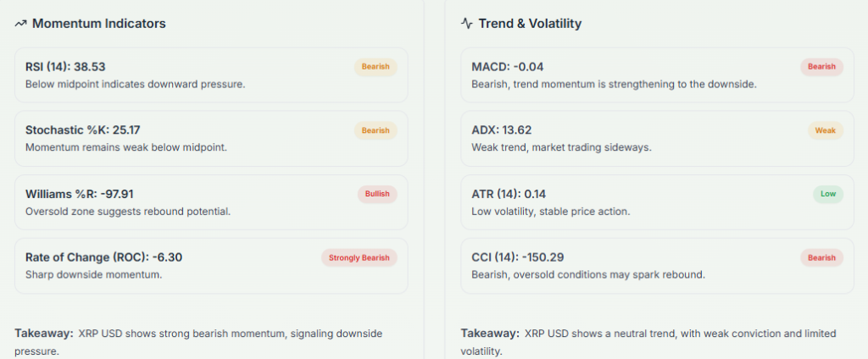Click the Low badge on ATR (14)
The image size is (868, 359).
(x=827, y=194)
